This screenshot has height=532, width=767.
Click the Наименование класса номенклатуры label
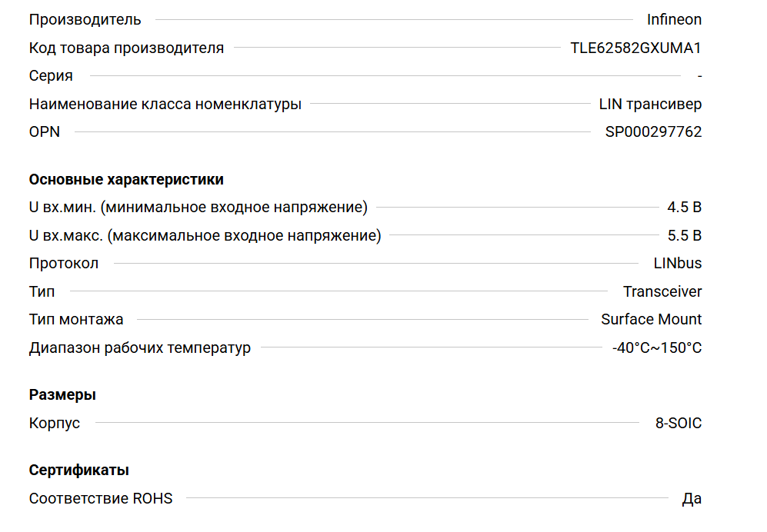click(165, 104)
